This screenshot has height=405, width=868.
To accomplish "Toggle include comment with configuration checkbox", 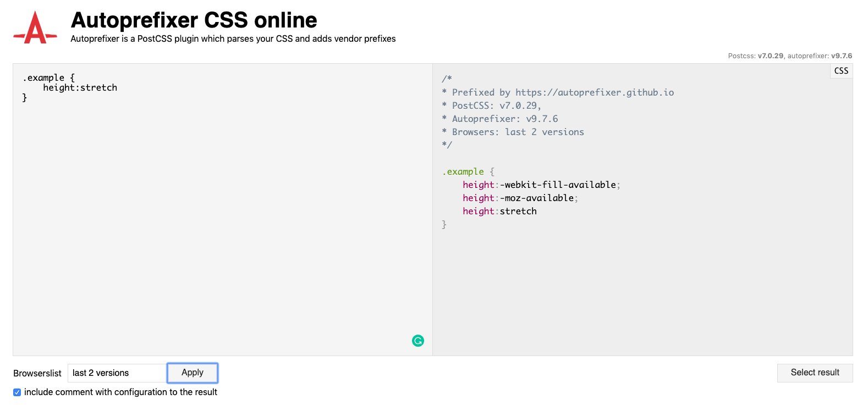I will click(17, 392).
